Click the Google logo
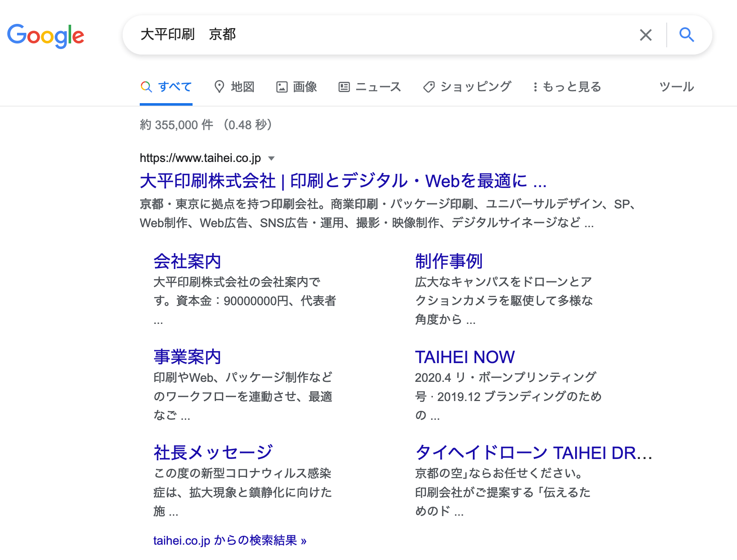The width and height of the screenshot is (737, 560). pos(46,36)
